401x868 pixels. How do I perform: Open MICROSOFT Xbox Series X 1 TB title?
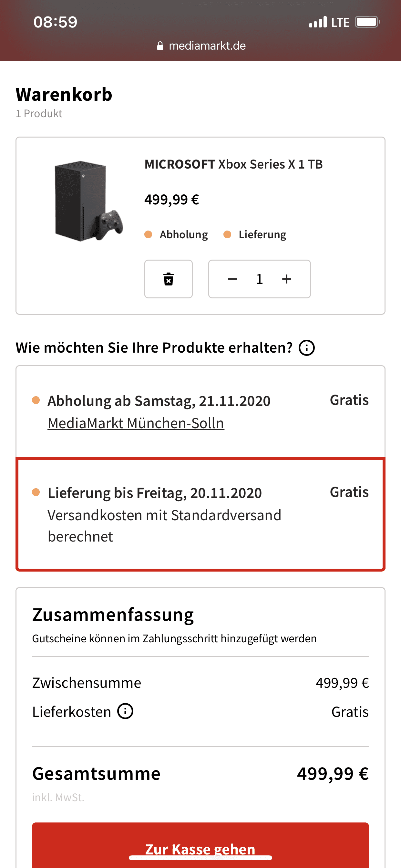(x=233, y=164)
